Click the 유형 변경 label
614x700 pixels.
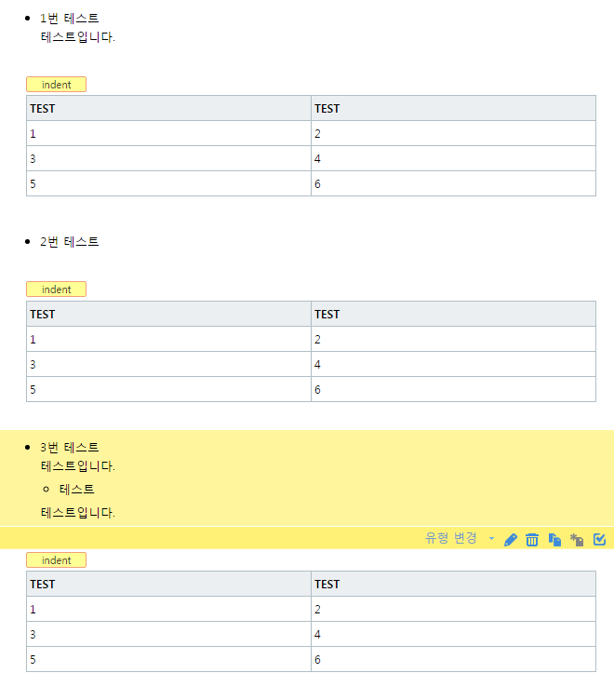450,538
